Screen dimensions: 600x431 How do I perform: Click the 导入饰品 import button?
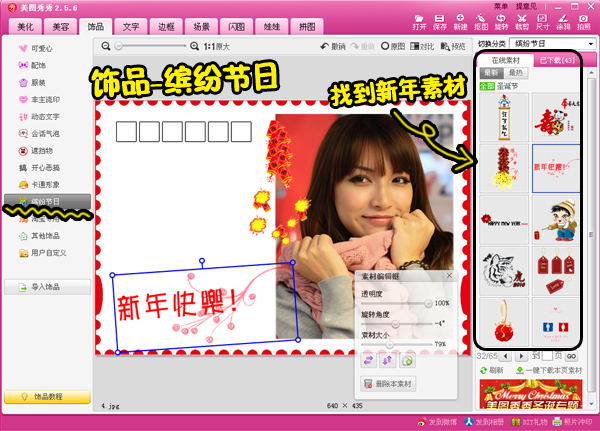tap(47, 287)
